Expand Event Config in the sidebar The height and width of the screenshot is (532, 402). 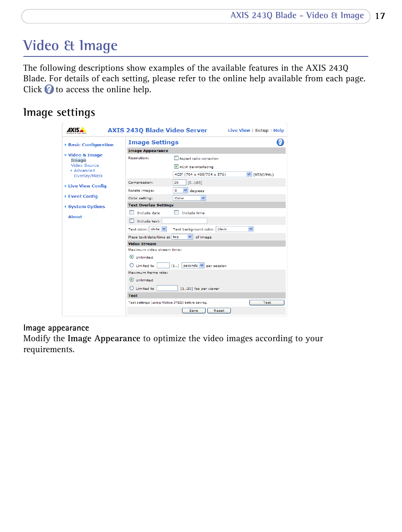click(x=83, y=196)
